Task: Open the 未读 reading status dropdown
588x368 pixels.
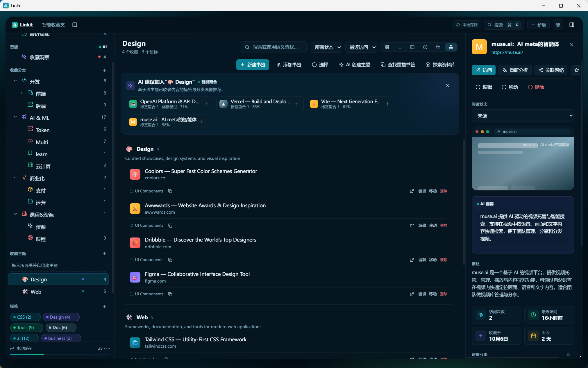Action: click(523, 116)
